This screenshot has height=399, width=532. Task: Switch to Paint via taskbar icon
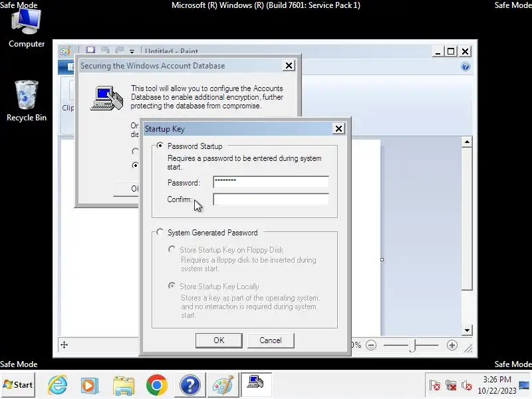223,385
